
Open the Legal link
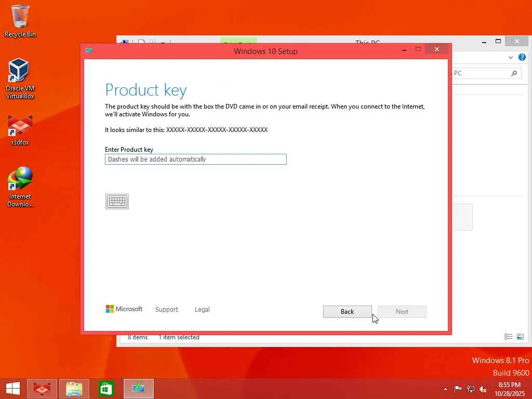pyautogui.click(x=202, y=310)
